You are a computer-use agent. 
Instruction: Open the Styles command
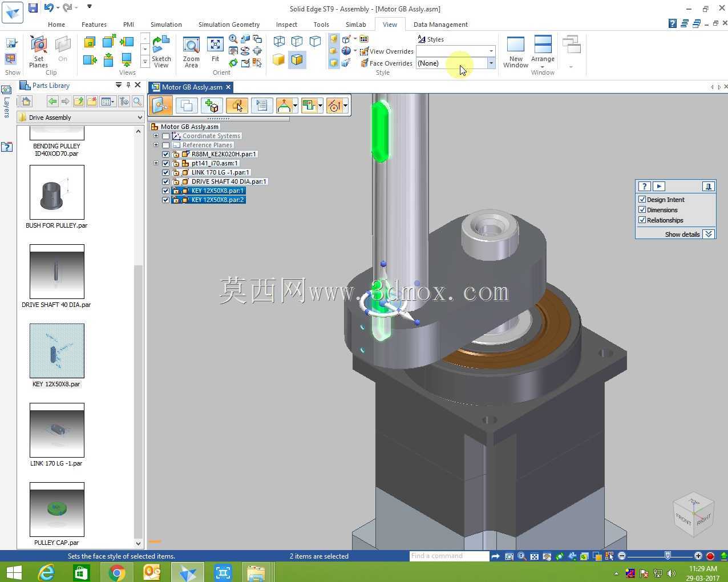[x=431, y=39]
